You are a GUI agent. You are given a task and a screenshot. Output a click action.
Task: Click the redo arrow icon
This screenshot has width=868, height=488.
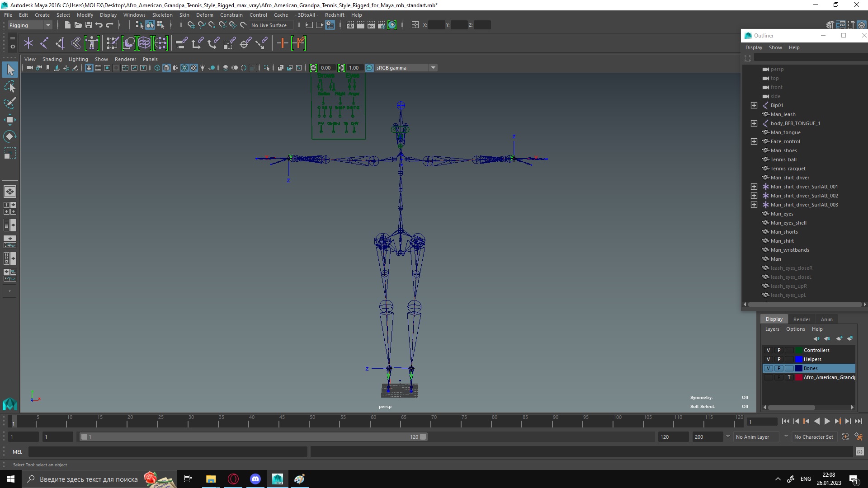(x=109, y=25)
